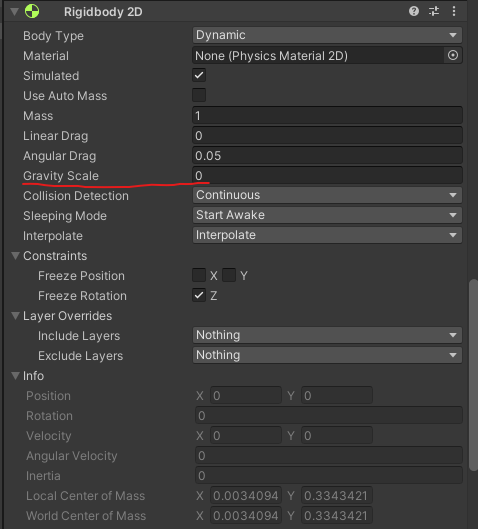The height and width of the screenshot is (529, 478).
Task: Click the Material object field
Action: pos(318,55)
